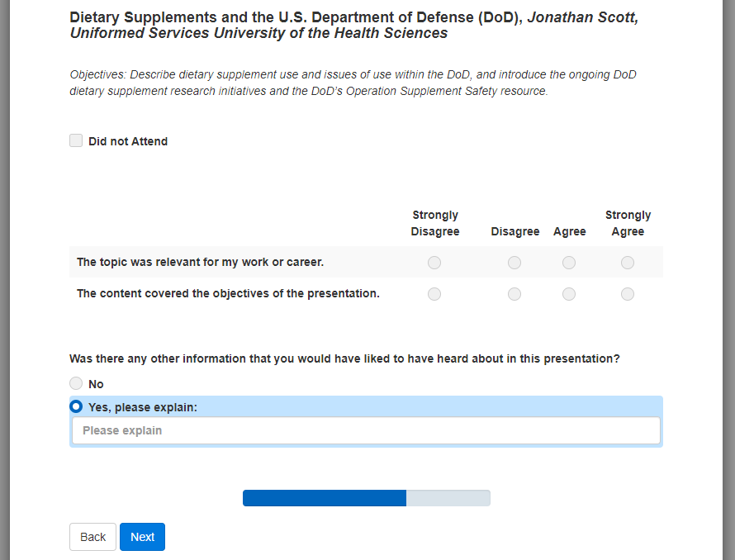Click the survey progress bar
Image resolution: width=735 pixels, height=560 pixels.
[366, 498]
